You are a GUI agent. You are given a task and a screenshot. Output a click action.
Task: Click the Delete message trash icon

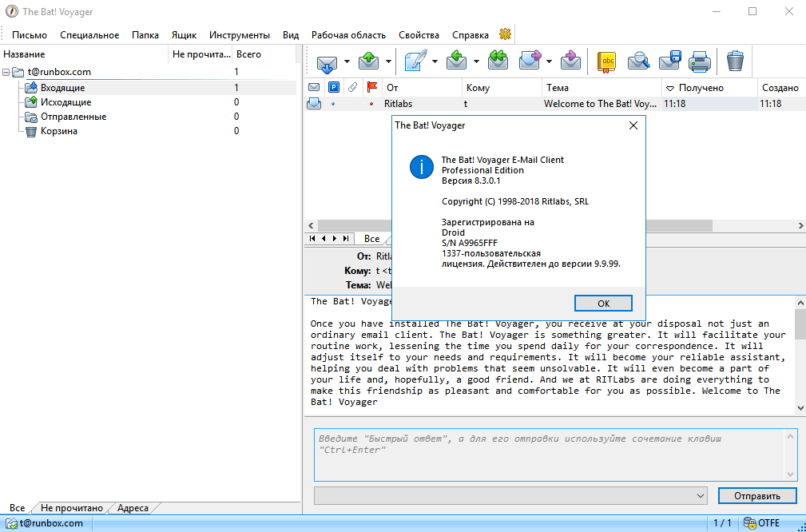pos(736,61)
